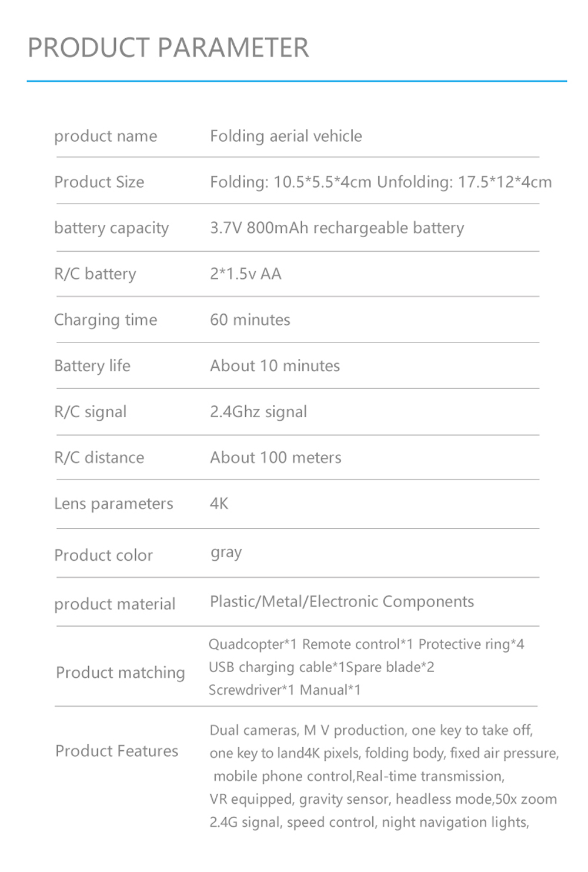Select the 'Folding aerial vehicle' text
The height and width of the screenshot is (872, 588).
click(286, 137)
